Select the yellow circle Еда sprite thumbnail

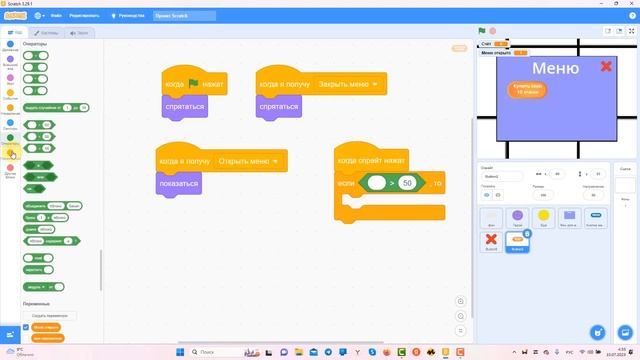coord(543,218)
